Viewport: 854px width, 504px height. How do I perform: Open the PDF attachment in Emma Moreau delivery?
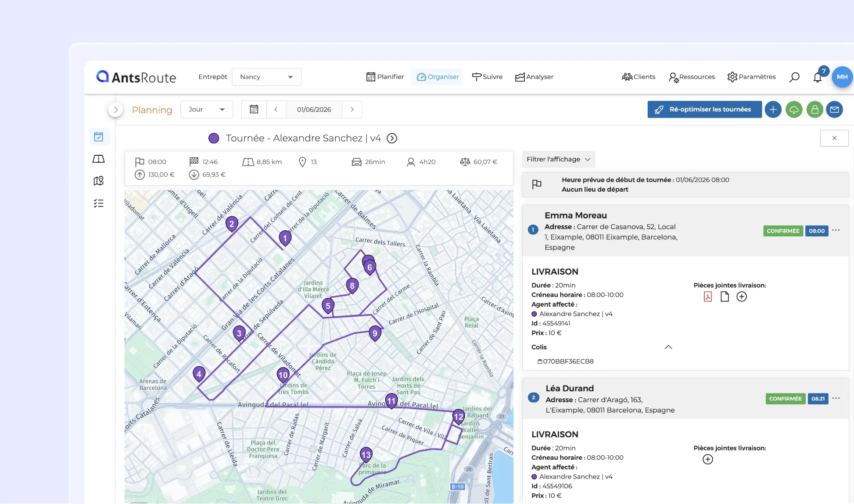pyautogui.click(x=708, y=297)
